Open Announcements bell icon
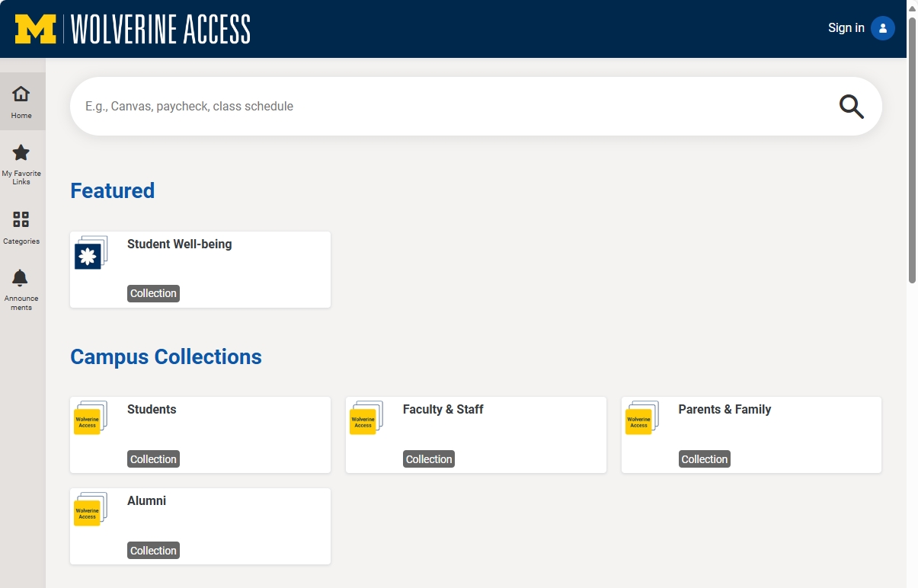Viewport: 918px width, 588px height. tap(21, 278)
